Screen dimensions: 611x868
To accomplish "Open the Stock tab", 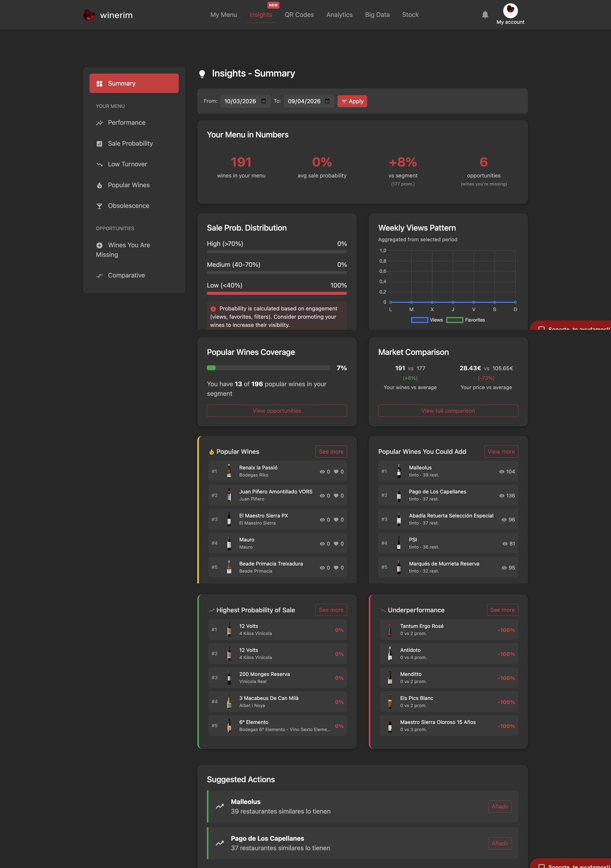I will pos(410,15).
